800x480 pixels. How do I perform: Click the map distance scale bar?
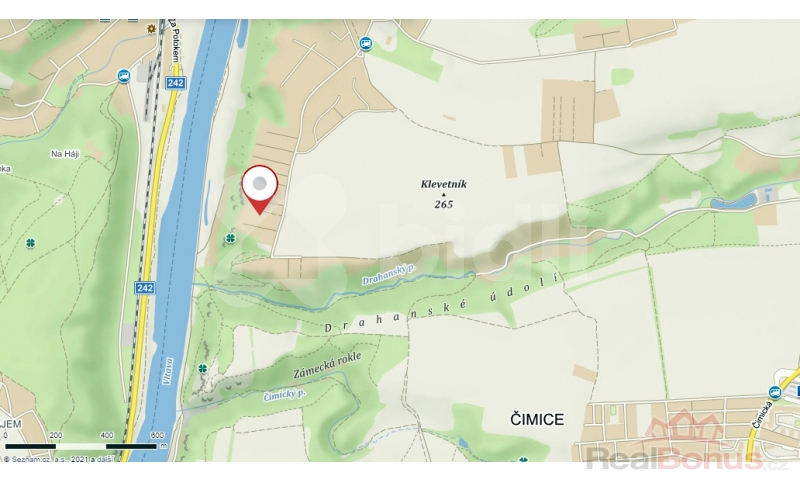coord(82,446)
